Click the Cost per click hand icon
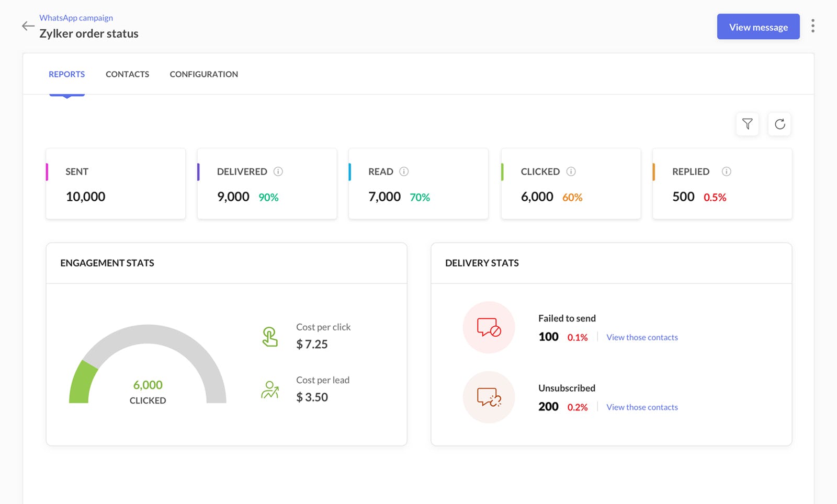 tap(270, 337)
